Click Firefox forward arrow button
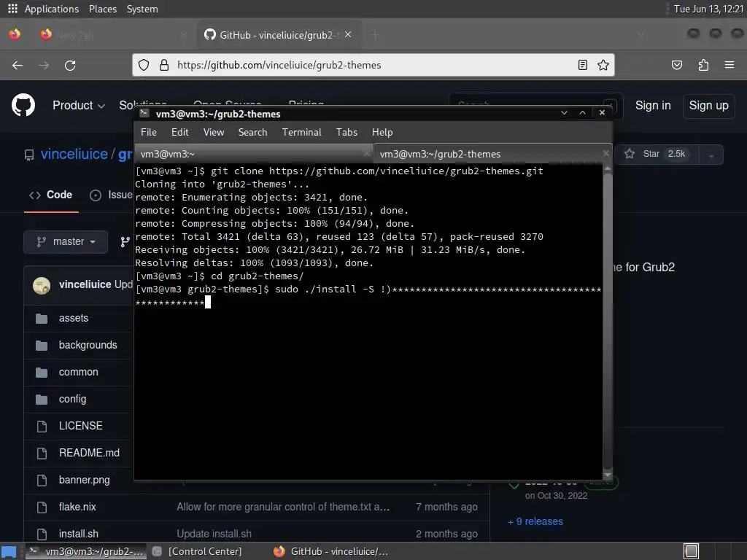The height and width of the screenshot is (560, 747). [x=44, y=65]
